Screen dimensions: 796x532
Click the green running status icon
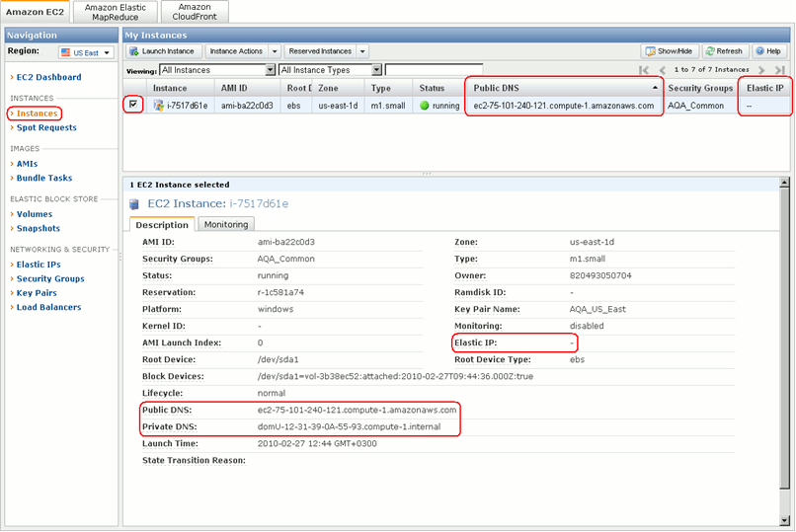tap(425, 106)
